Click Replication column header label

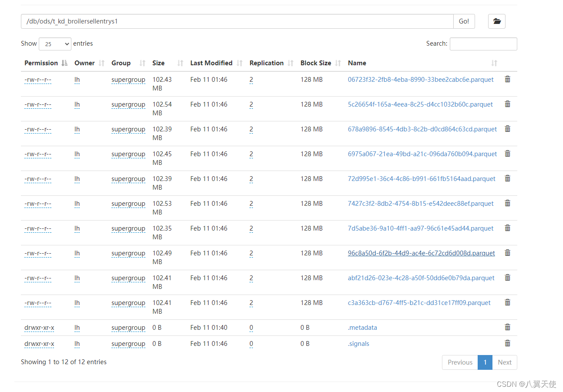tap(266, 63)
